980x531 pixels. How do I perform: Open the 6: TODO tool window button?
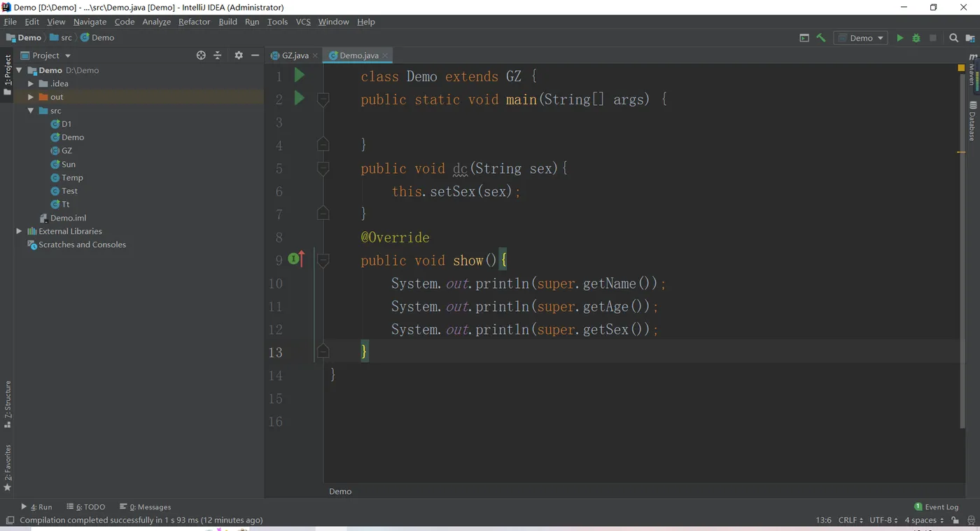(85, 506)
